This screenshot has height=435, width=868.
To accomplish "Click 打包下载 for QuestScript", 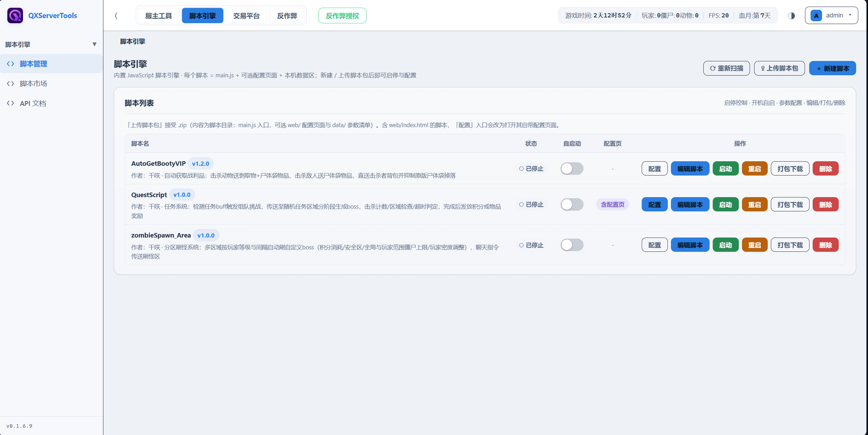I will pos(790,204).
